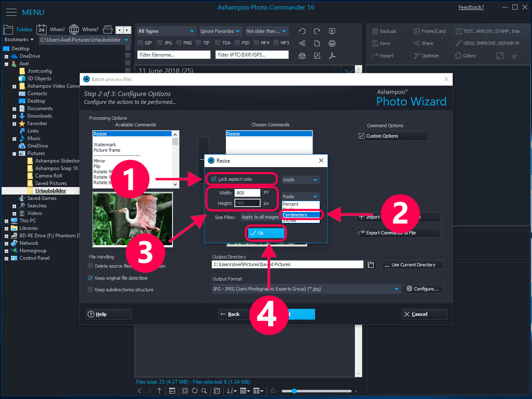This screenshot has height=399, width=532.
Task: Open the Feedback link
Action: [471, 7]
